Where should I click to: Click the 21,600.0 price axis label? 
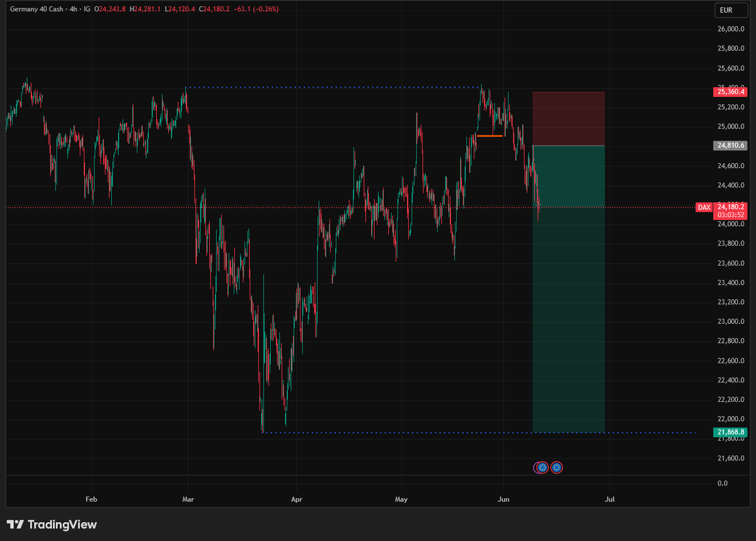pos(731,458)
